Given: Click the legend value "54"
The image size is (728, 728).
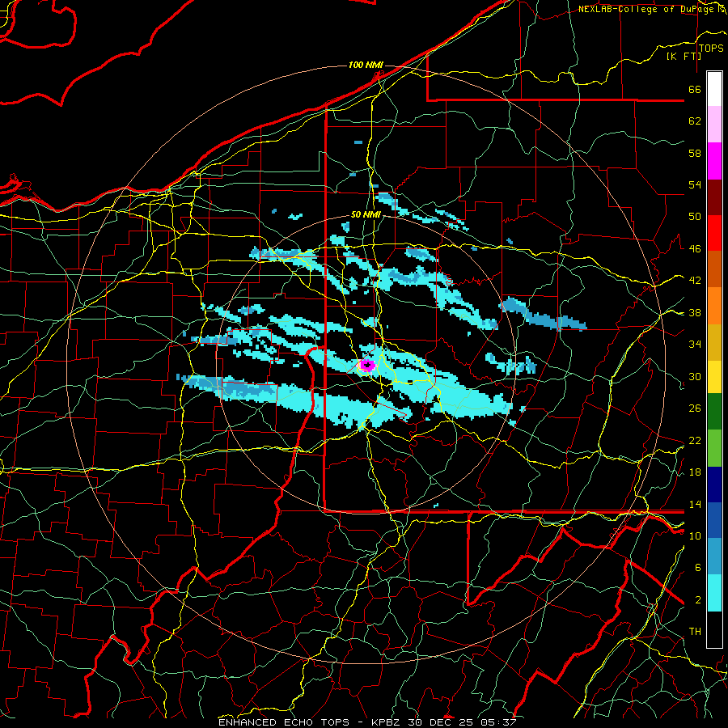Looking at the screenshot, I should [695, 184].
